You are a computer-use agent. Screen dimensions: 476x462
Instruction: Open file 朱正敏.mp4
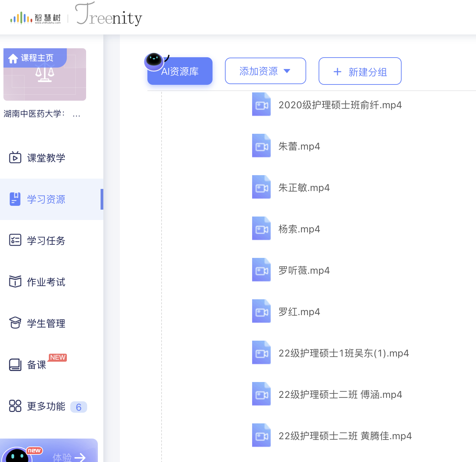304,188
